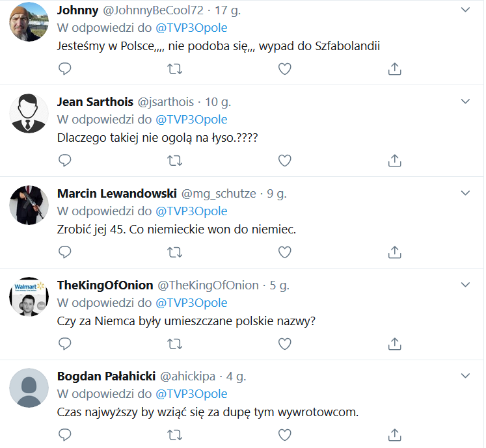View TheKingOfOnion's profile picture
This screenshot has height=448, width=486.
(29, 296)
